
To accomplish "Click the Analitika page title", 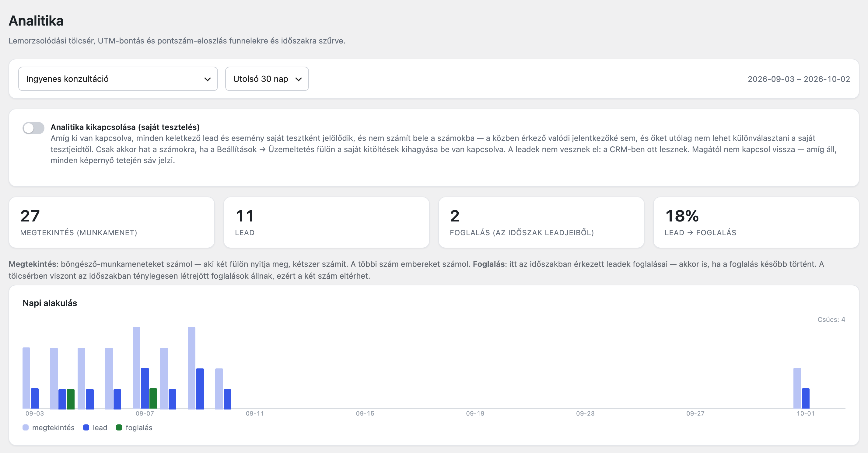I will pyautogui.click(x=36, y=21).
